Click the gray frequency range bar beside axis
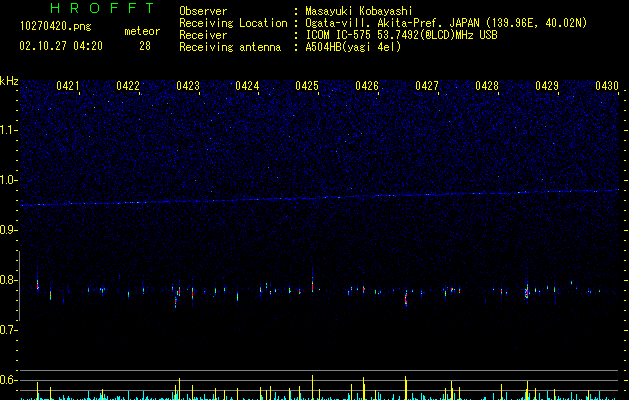629x400 pixels. (20, 286)
